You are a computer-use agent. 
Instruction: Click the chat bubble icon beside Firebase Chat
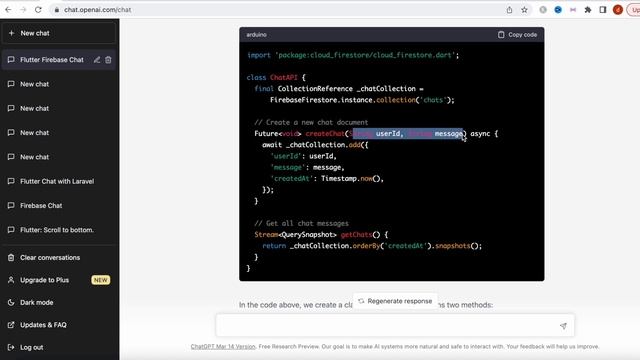[x=11, y=205]
